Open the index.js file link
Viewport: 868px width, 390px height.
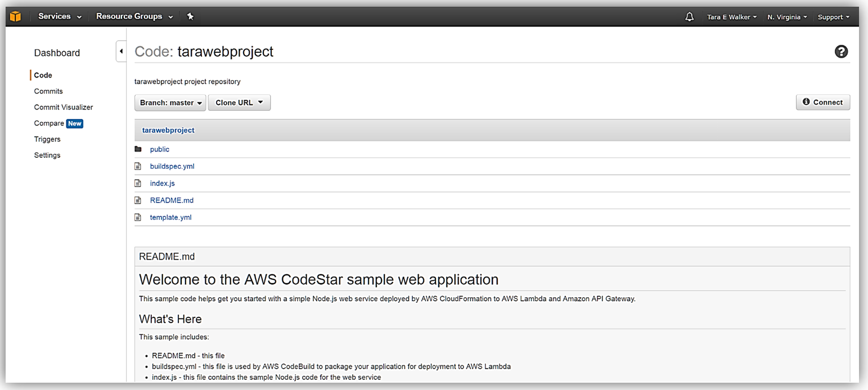(162, 184)
